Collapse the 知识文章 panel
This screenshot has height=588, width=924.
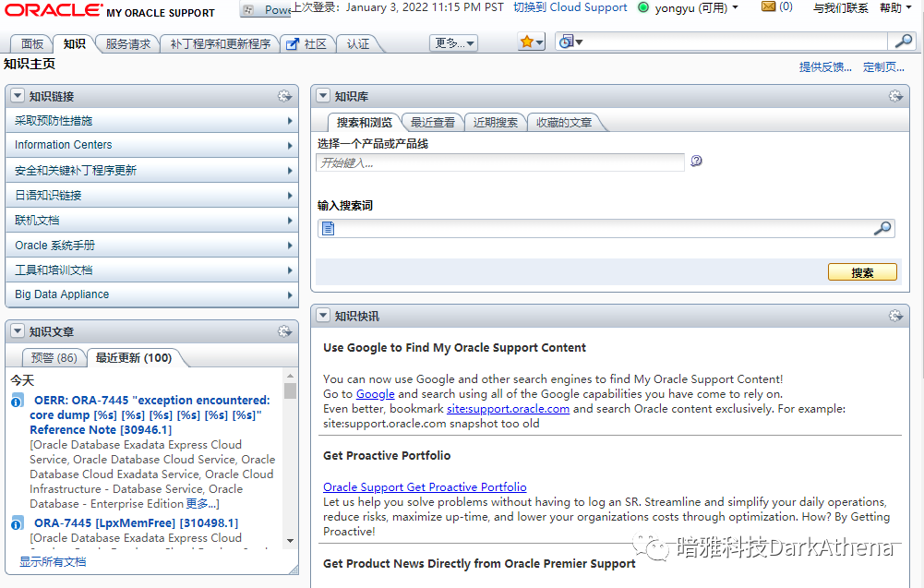18,331
